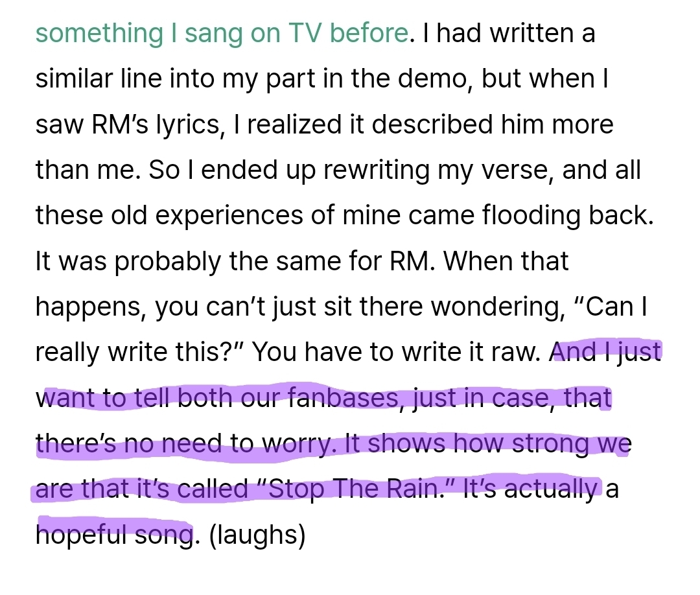
Task: Click the word 'happens' at line start
Action: 87,307
